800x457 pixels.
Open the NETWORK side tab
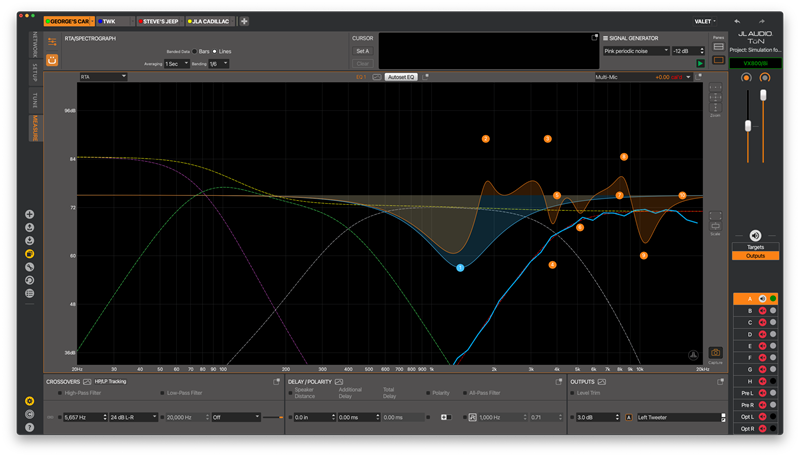[x=35, y=44]
